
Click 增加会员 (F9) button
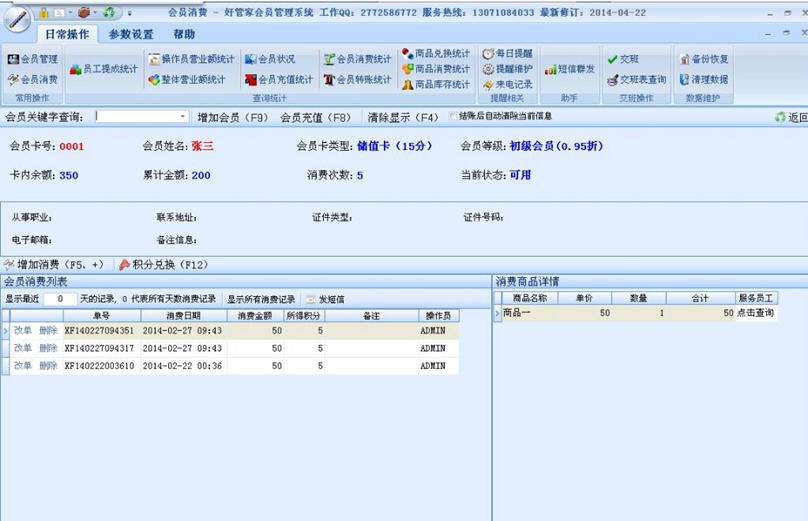(232, 117)
